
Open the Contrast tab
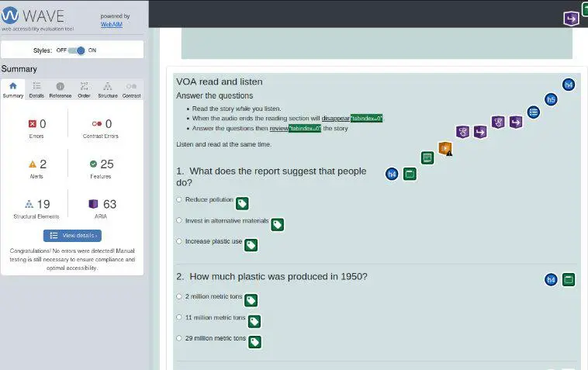click(131, 89)
